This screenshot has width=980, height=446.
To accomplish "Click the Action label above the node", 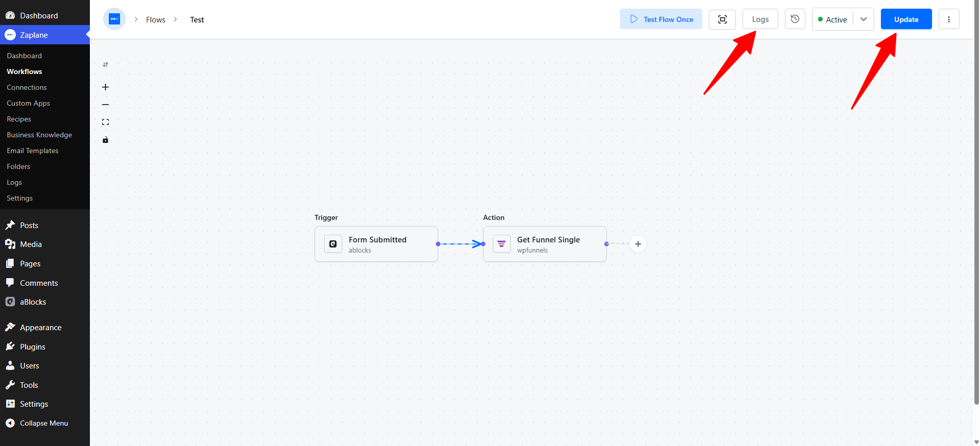I will point(494,217).
